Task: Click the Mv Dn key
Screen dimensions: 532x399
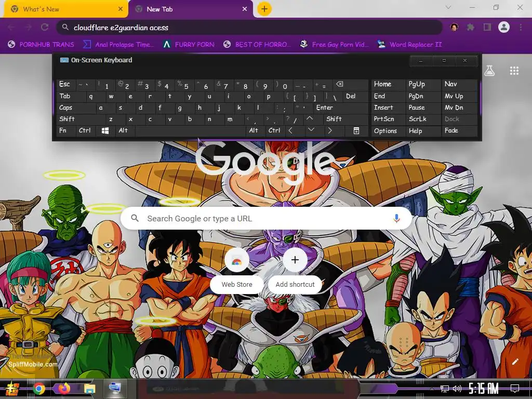Action: (459, 108)
